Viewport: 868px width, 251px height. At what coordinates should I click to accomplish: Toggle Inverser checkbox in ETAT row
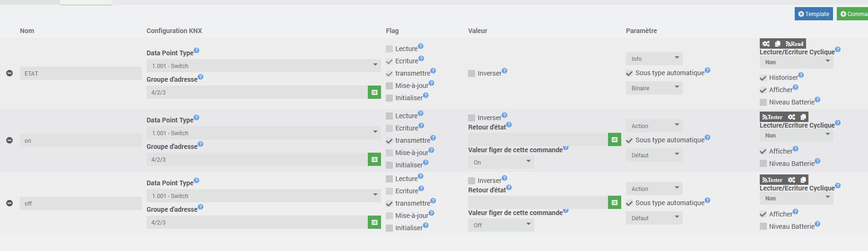point(472,73)
